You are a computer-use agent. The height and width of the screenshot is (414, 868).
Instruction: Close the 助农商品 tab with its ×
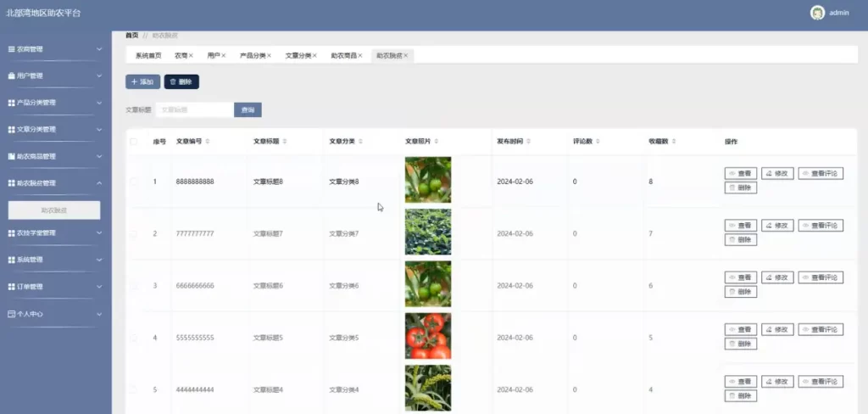pyautogui.click(x=359, y=55)
